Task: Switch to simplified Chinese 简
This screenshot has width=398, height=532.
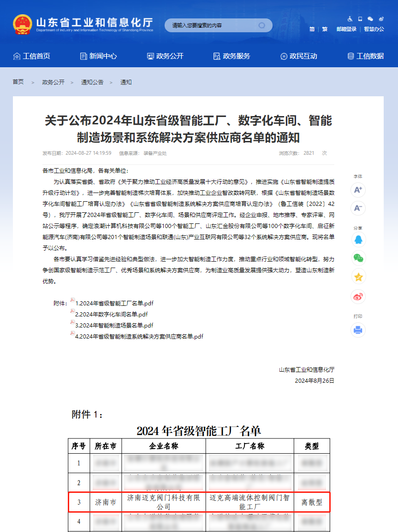Action: pyautogui.click(x=312, y=29)
